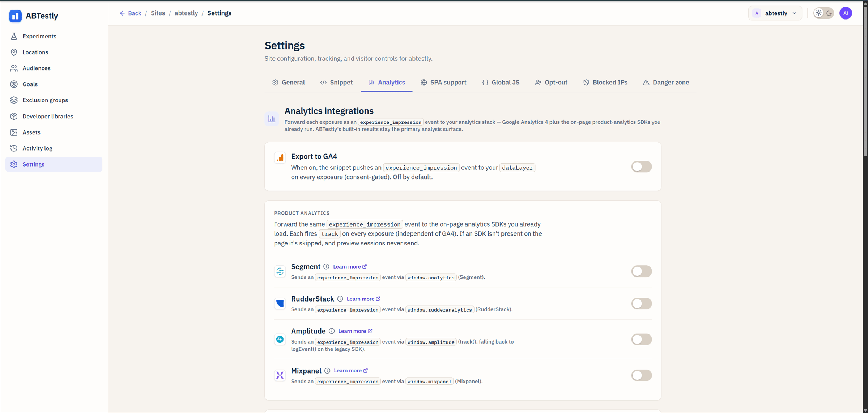The width and height of the screenshot is (868, 413).
Task: Turn on the RudderStack toggle
Action: pos(642,303)
